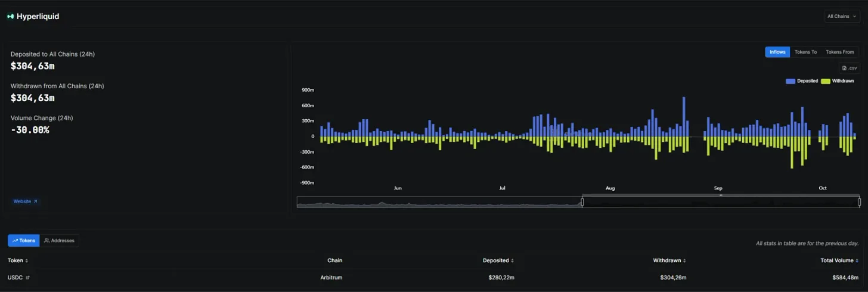Switch chart to Tokens To tab
Viewport: 868px width, 292px height.
point(805,52)
